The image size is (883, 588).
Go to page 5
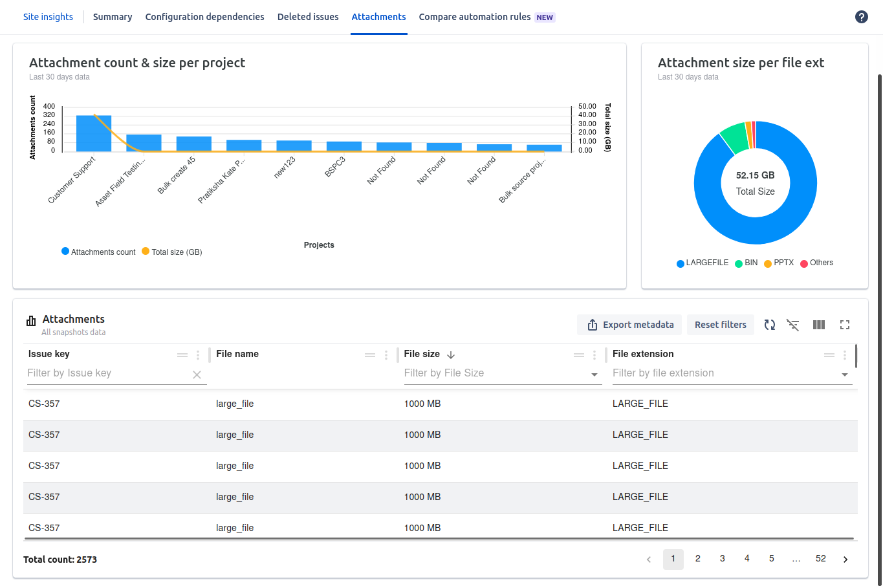click(772, 559)
